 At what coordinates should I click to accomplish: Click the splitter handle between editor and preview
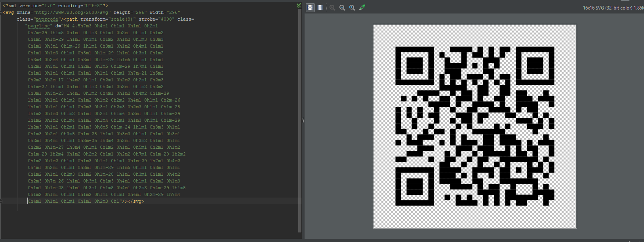303,121
